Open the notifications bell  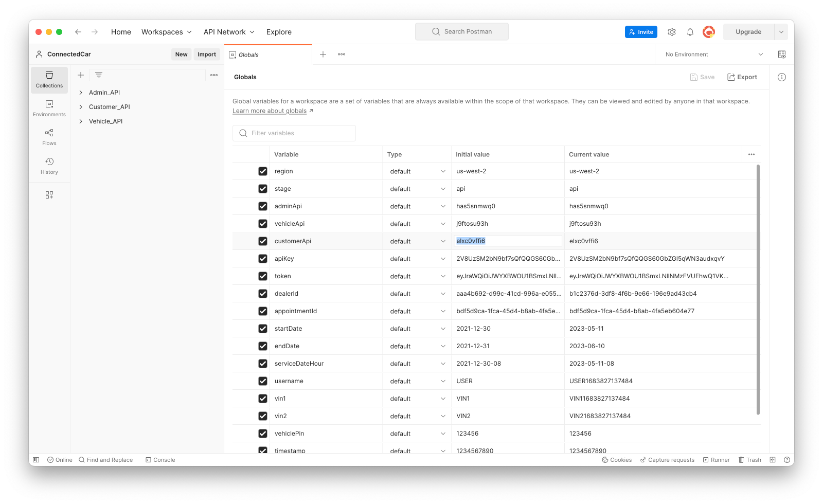click(x=690, y=32)
